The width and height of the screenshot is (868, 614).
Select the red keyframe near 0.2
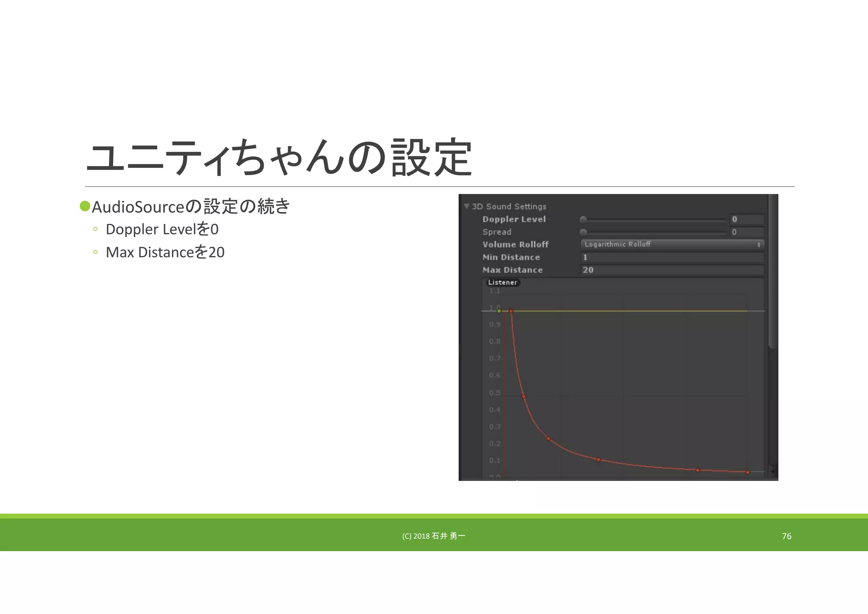coord(548,439)
